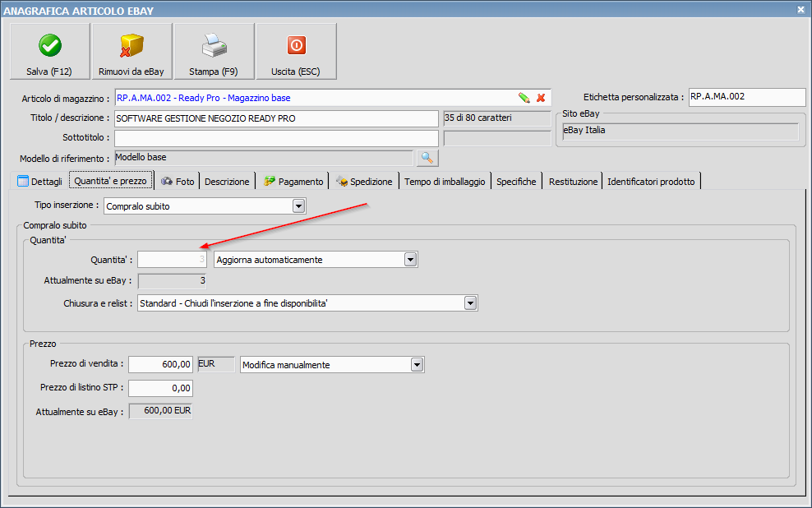Click the Modello di riferimento field
The height and width of the screenshot is (508, 812).
tap(264, 158)
